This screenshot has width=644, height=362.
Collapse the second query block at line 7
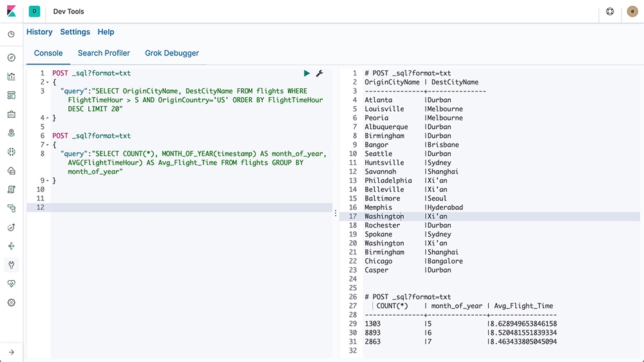tap(48, 145)
